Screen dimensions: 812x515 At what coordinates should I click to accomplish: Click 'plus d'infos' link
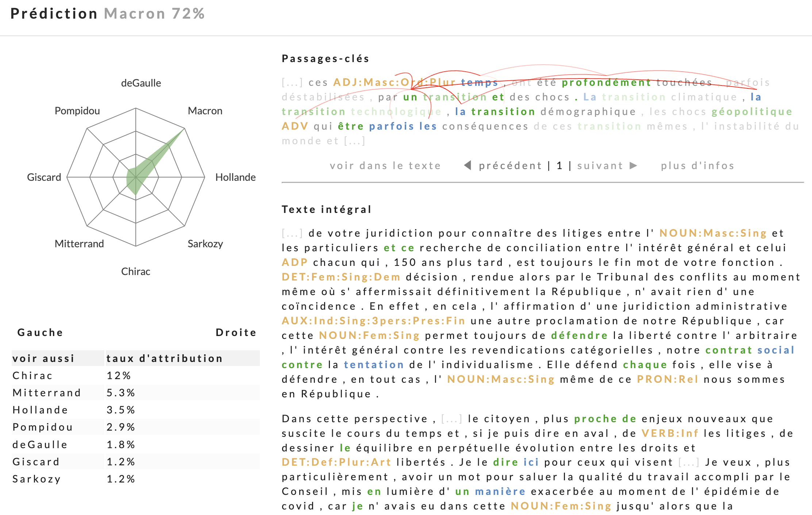coord(697,165)
